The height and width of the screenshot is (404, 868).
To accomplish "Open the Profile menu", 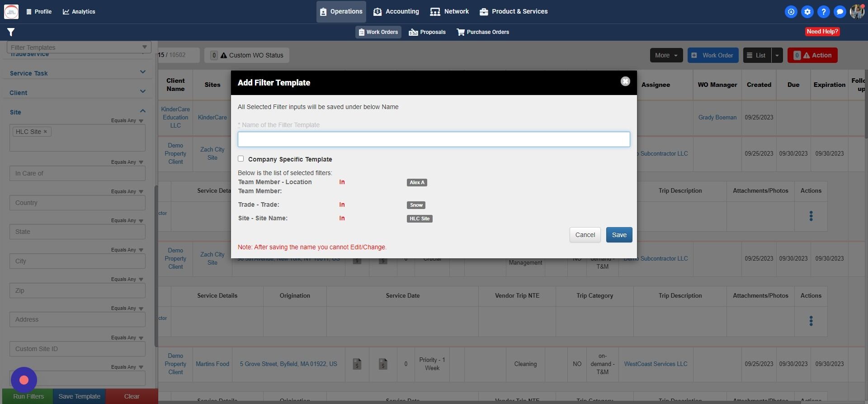I will pos(39,12).
